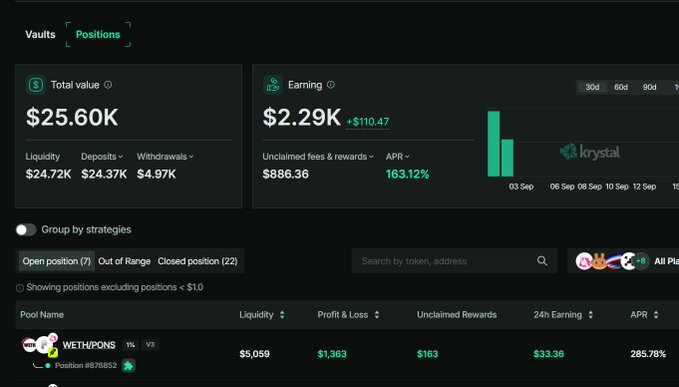Switch to the Vaults tab
The height and width of the screenshot is (387, 679).
(x=40, y=35)
